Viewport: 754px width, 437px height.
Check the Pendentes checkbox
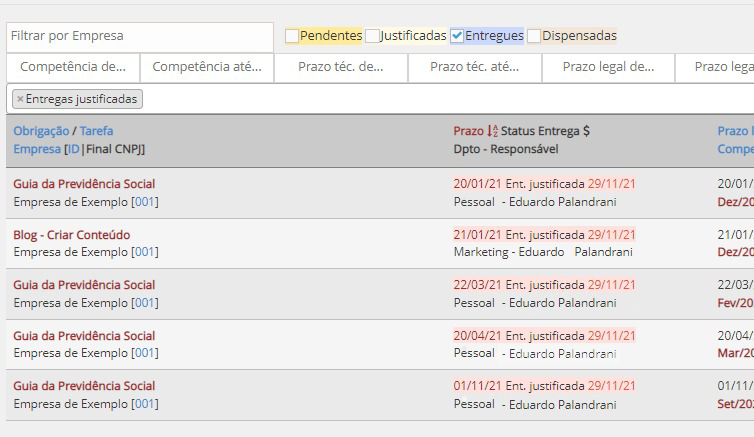[x=292, y=36]
